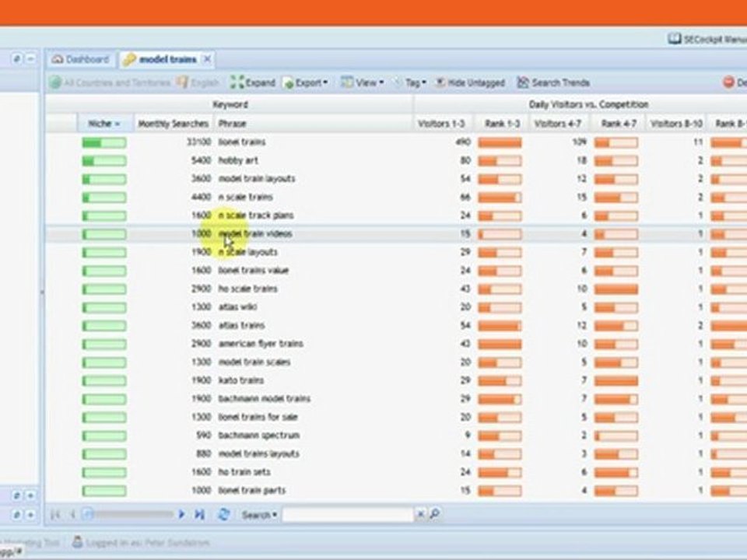Sort by Visitors 8-10 column header

coord(676,124)
